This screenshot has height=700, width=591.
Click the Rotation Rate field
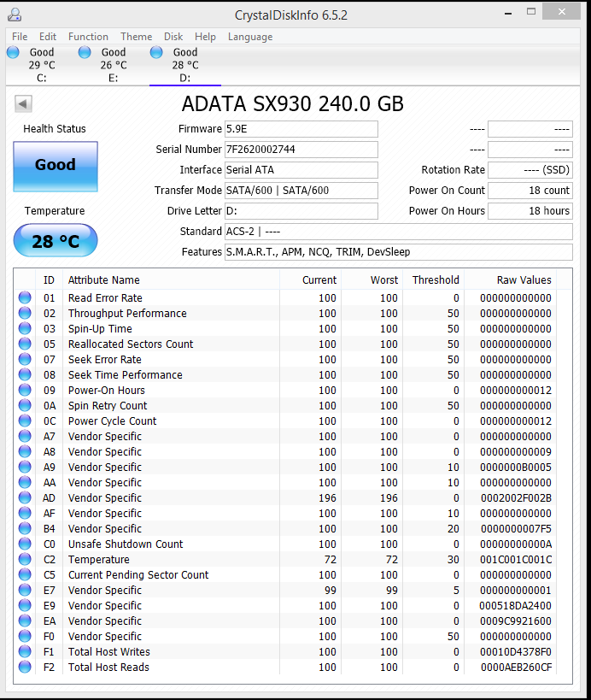pos(530,170)
